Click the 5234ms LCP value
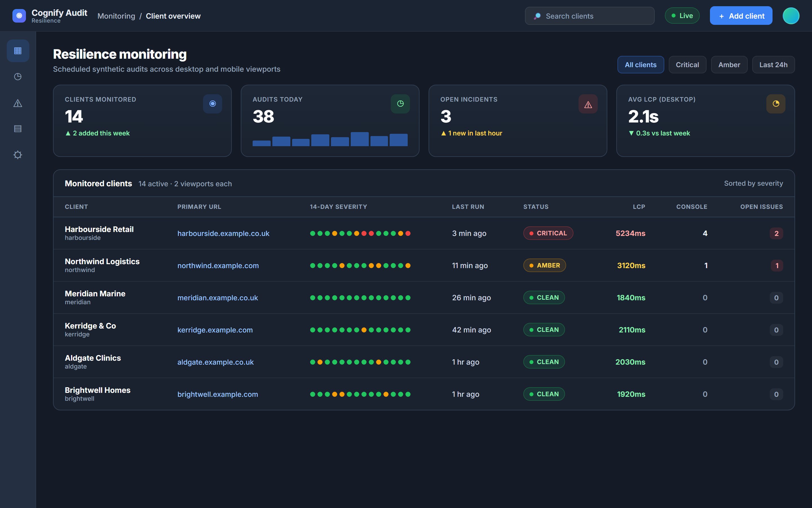812x508 pixels. pos(630,233)
